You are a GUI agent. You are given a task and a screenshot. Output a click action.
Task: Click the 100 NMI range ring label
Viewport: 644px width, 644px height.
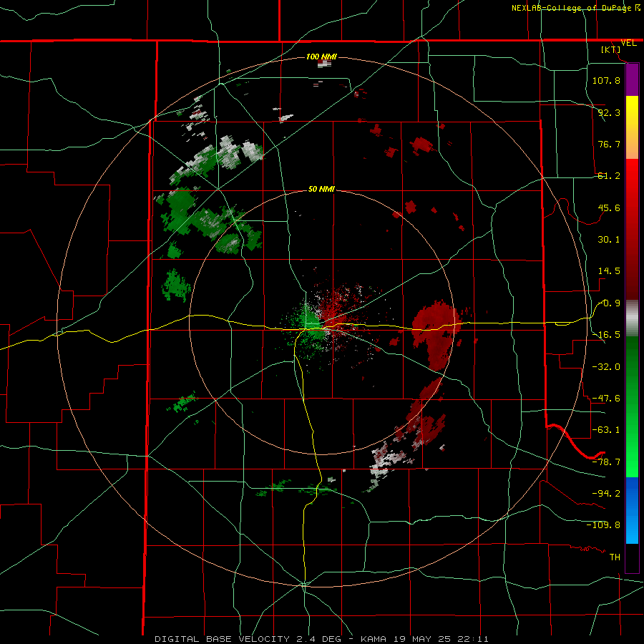pyautogui.click(x=321, y=57)
